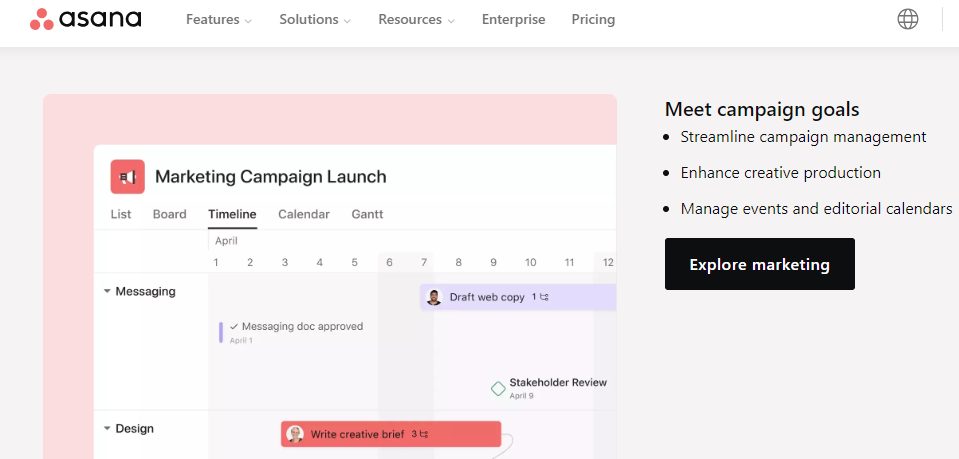The height and width of the screenshot is (459, 959).
Task: Click Enhance creative production bullet text
Action: click(x=781, y=173)
